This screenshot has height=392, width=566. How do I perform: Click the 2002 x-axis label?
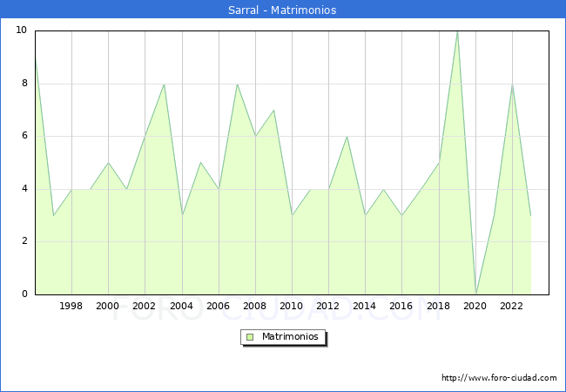[144, 306]
